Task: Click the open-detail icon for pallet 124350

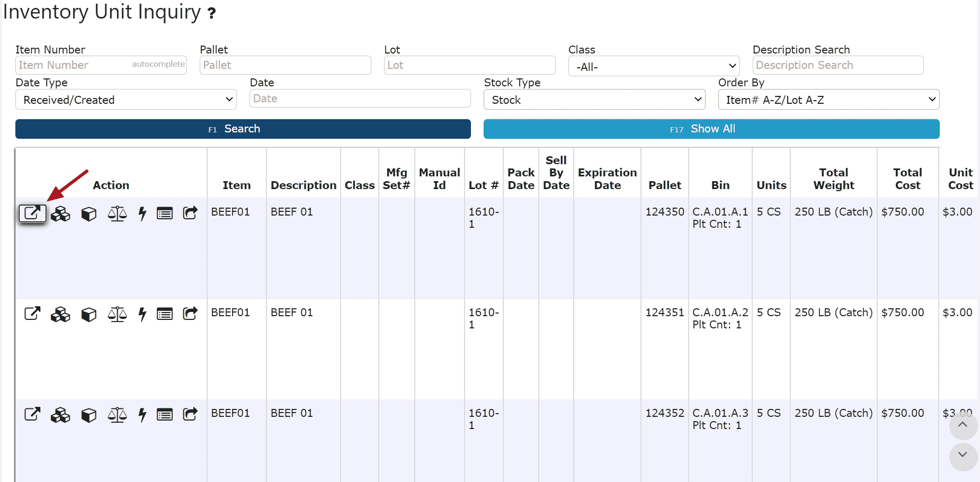Action: pos(32,213)
